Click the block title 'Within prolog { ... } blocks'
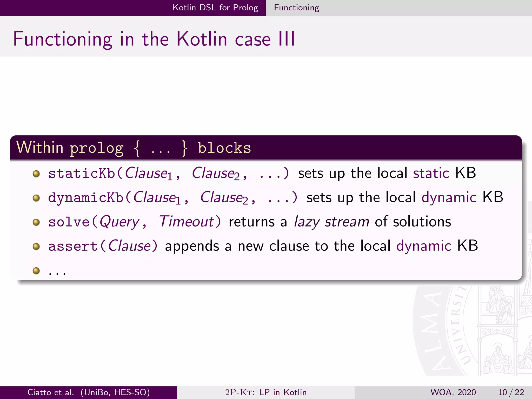 [x=134, y=148]
